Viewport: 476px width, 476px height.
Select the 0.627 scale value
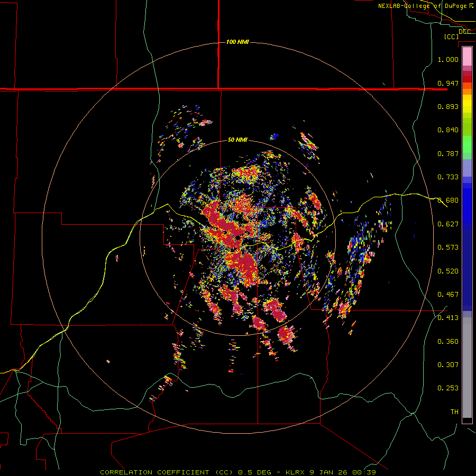[x=448, y=224]
